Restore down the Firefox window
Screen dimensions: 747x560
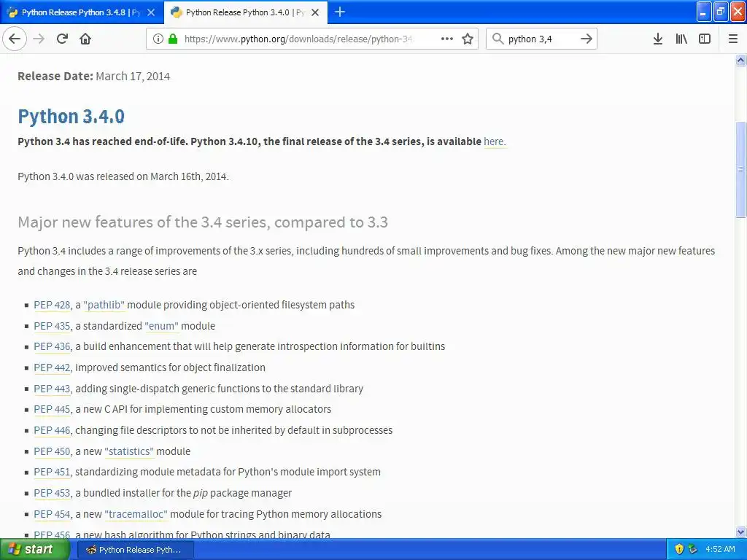[x=721, y=12]
